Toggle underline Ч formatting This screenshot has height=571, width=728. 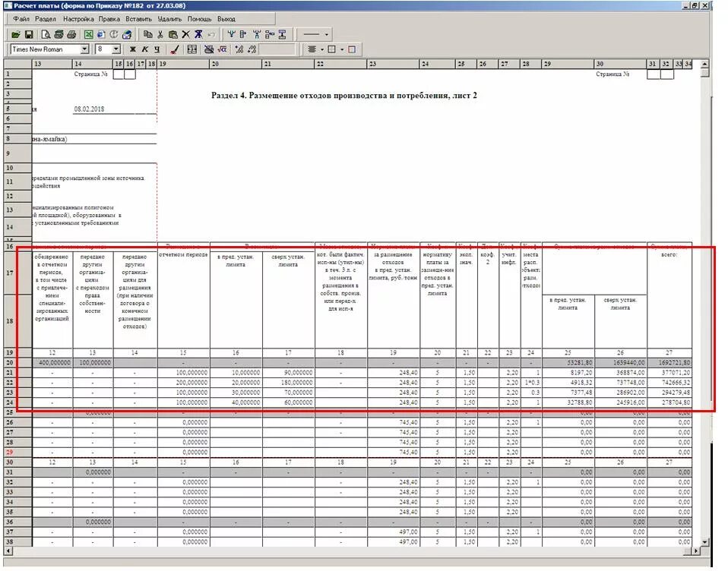pos(157,49)
